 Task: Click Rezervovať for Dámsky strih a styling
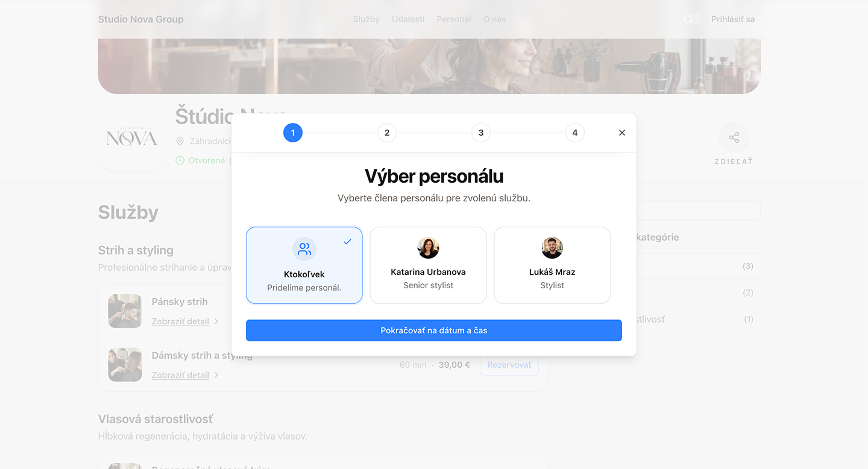coord(509,365)
